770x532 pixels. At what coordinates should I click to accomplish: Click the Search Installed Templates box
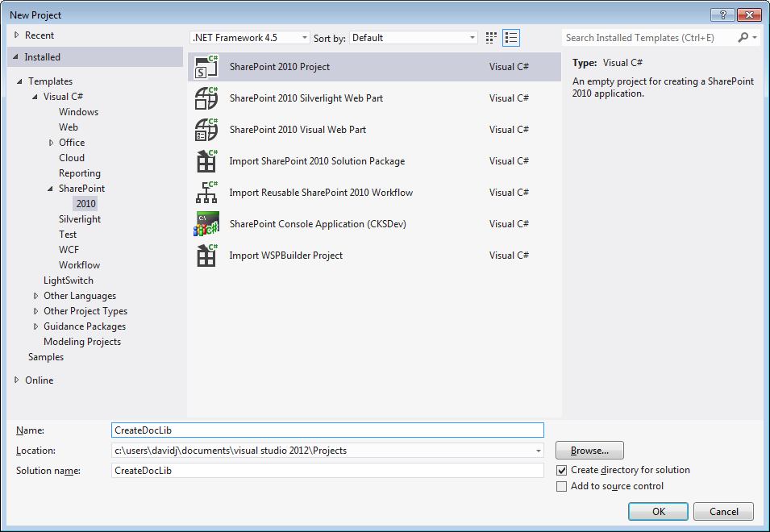click(649, 38)
